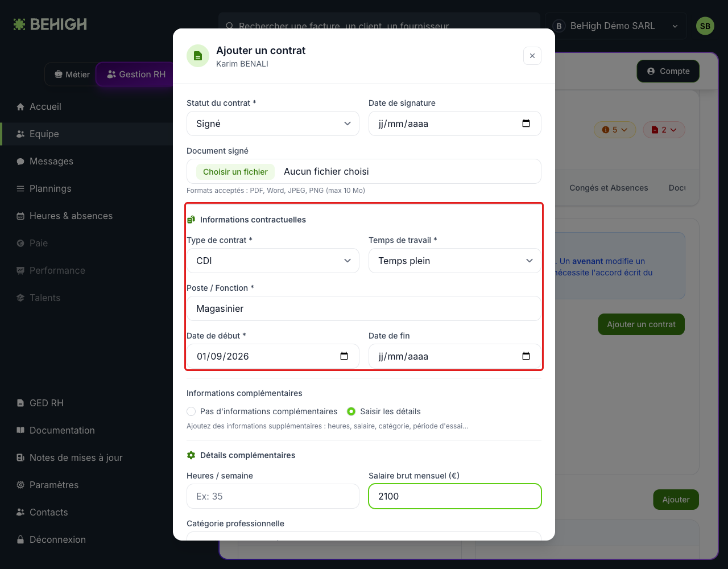
Task: Switch to the Métier tab
Action: (71, 75)
